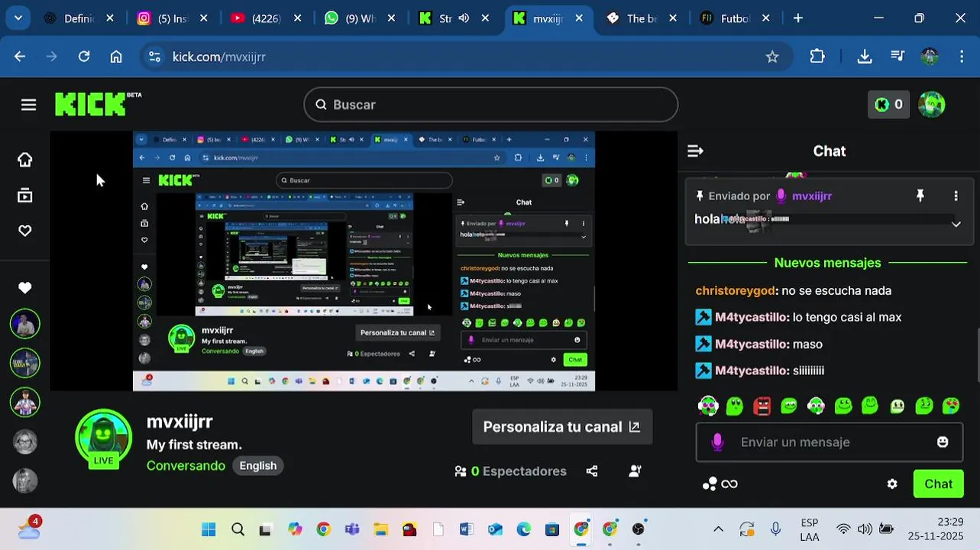Viewport: 980px width, 550px height.
Task: Click M4tycastillo on 'lo tengo casi al max'
Action: pyautogui.click(x=752, y=317)
